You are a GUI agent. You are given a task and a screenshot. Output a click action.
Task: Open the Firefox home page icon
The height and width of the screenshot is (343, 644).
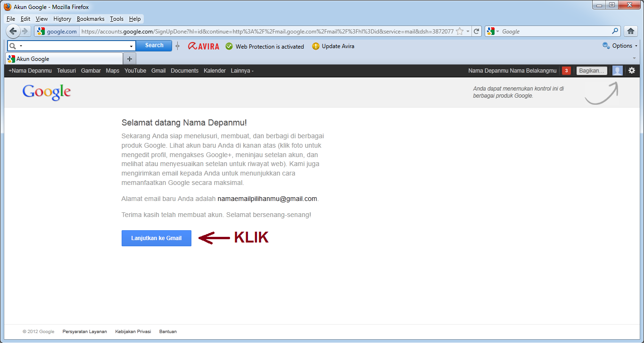(x=631, y=31)
